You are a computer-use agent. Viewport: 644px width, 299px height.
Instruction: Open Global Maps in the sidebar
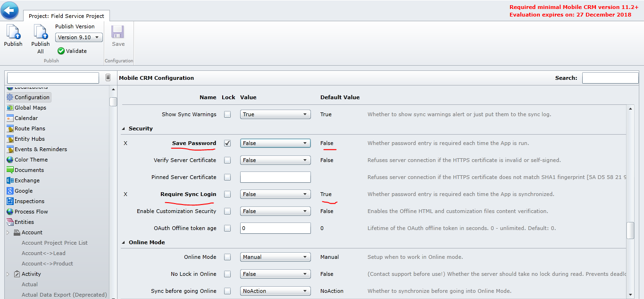click(x=30, y=108)
